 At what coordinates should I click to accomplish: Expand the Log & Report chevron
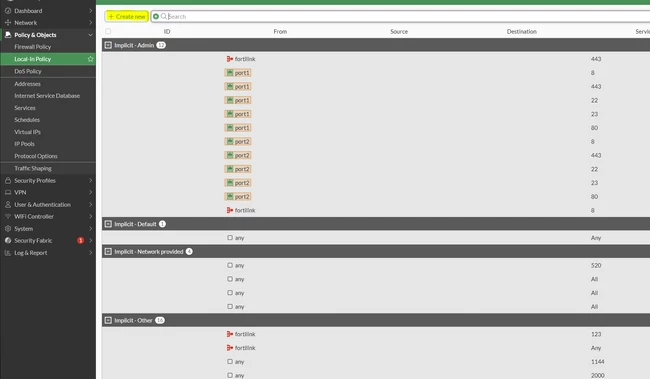90,253
